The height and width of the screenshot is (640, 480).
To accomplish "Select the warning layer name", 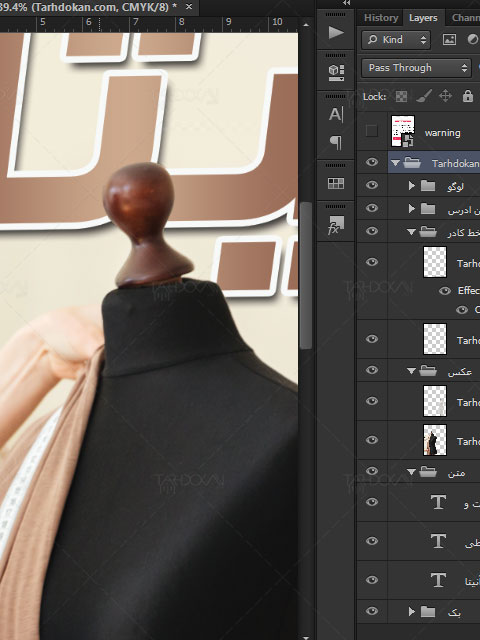I will [442, 133].
